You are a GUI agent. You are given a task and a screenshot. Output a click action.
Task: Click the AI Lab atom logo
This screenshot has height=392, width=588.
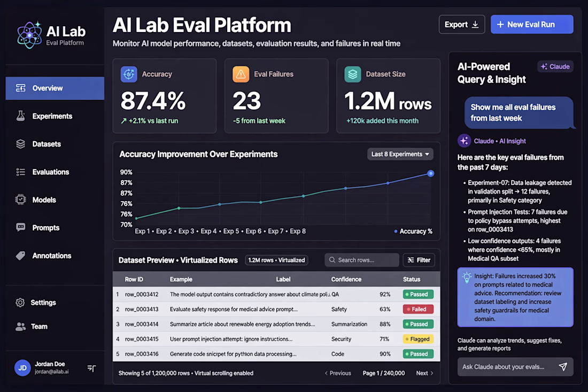pyautogui.click(x=29, y=35)
